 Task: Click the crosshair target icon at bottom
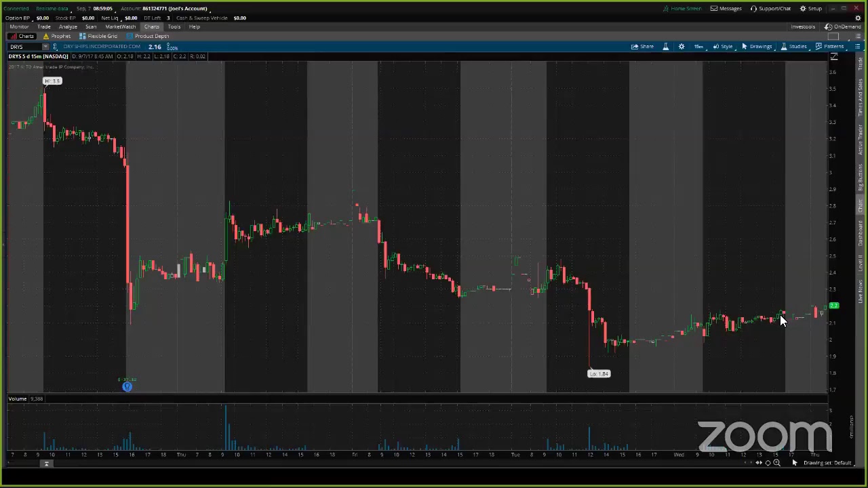[768, 463]
